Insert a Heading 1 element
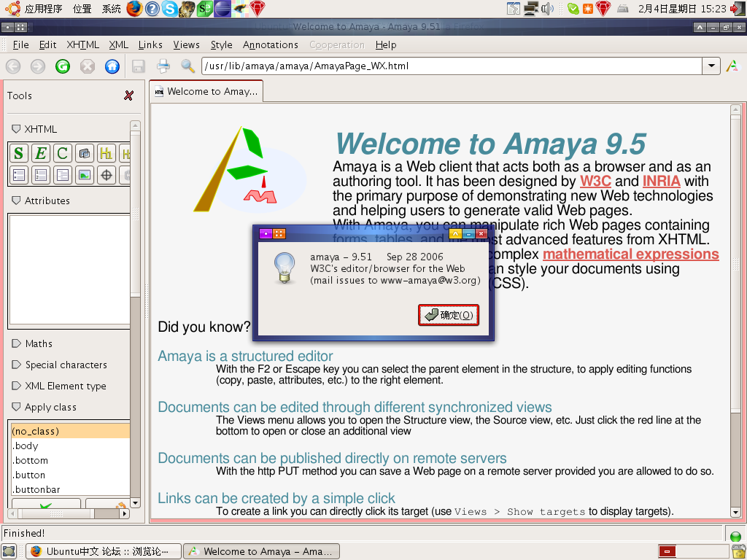The height and width of the screenshot is (560, 747). coord(107,153)
